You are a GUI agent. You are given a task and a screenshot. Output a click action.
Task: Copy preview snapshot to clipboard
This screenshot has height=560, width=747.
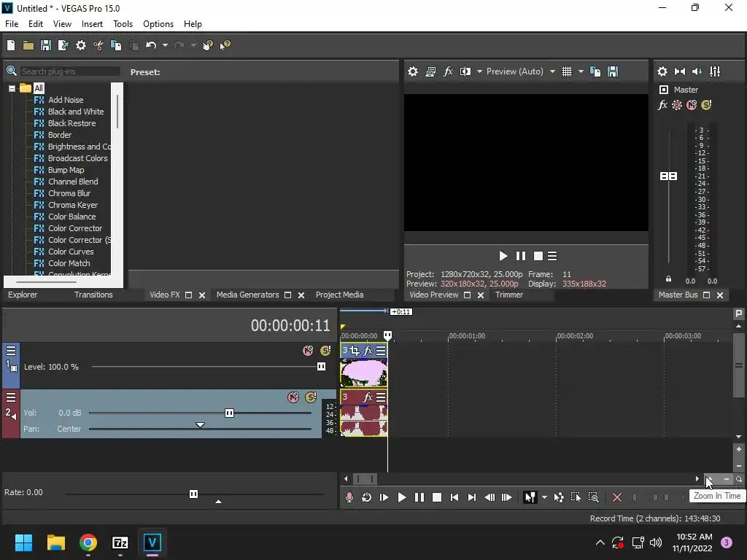pos(595,71)
